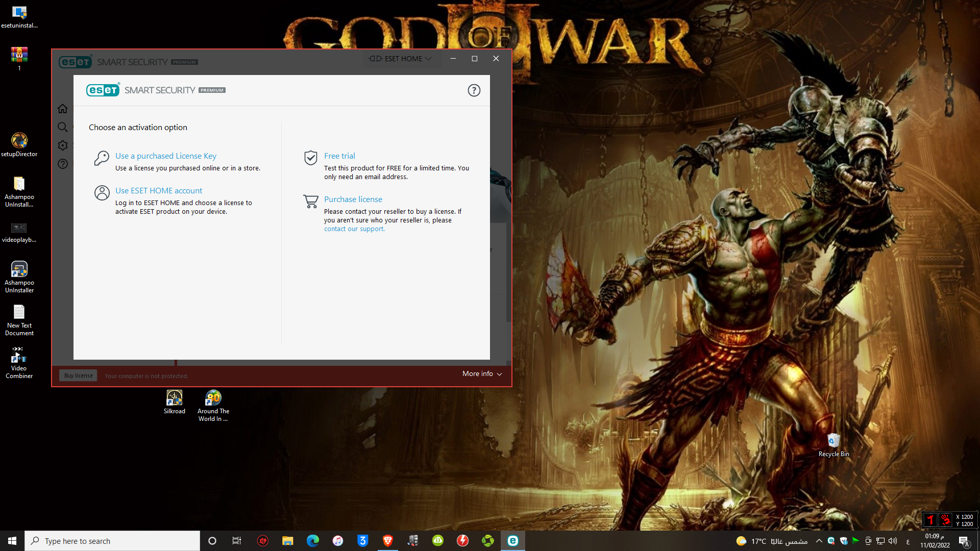Viewport: 980px width, 551px height.
Task: Open Task View on taskbar
Action: coord(237,541)
